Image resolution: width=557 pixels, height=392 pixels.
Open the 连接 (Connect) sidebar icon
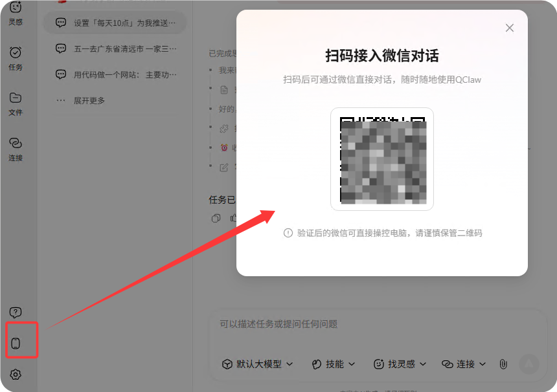point(16,147)
